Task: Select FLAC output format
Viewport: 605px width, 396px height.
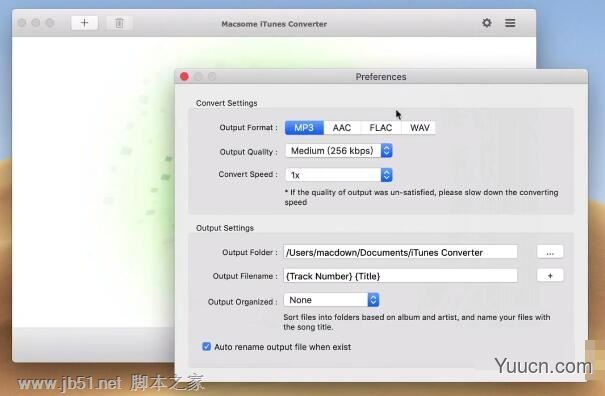Action: 381,128
